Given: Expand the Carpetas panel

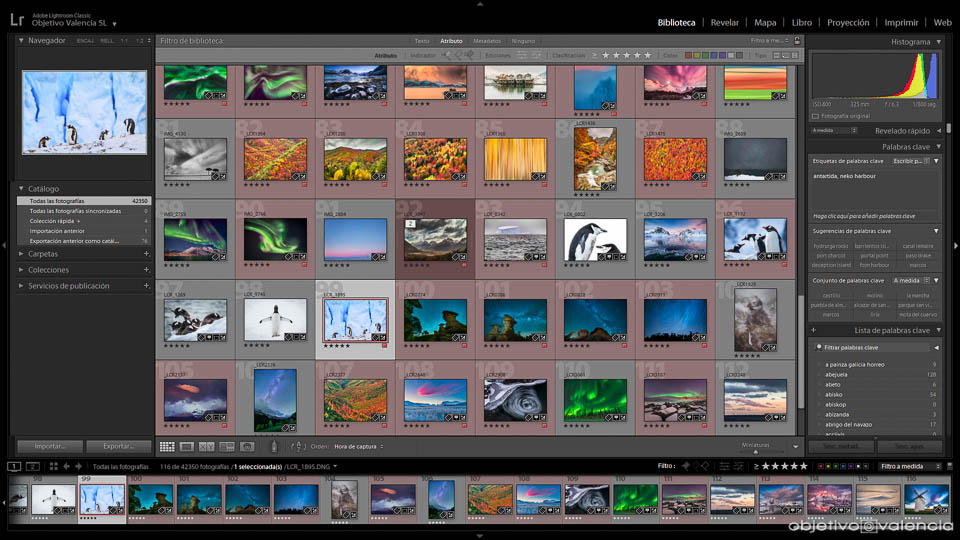Looking at the screenshot, I should pos(21,253).
